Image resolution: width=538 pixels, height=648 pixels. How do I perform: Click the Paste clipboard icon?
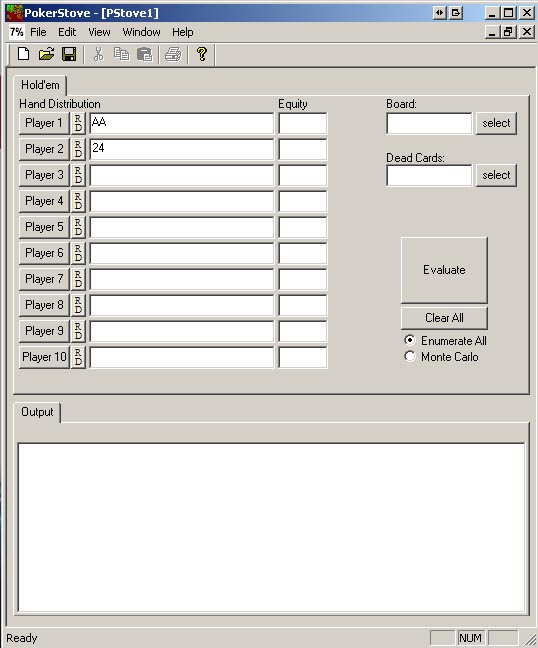(x=144, y=54)
